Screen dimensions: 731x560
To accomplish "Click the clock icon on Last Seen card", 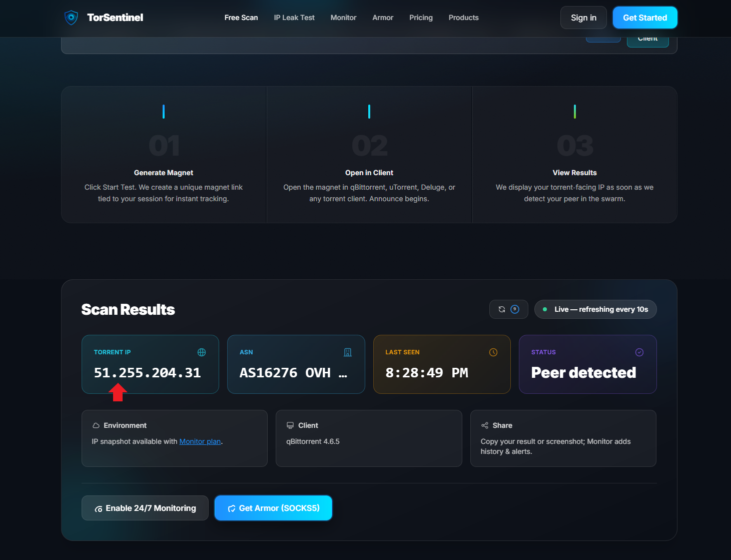I will (493, 352).
